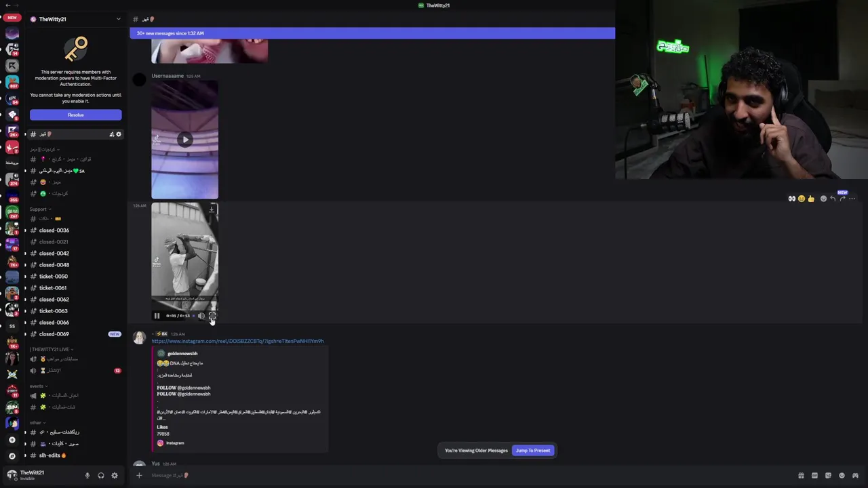Open the gift icon in message bar
The height and width of the screenshot is (488, 868).
tap(801, 476)
